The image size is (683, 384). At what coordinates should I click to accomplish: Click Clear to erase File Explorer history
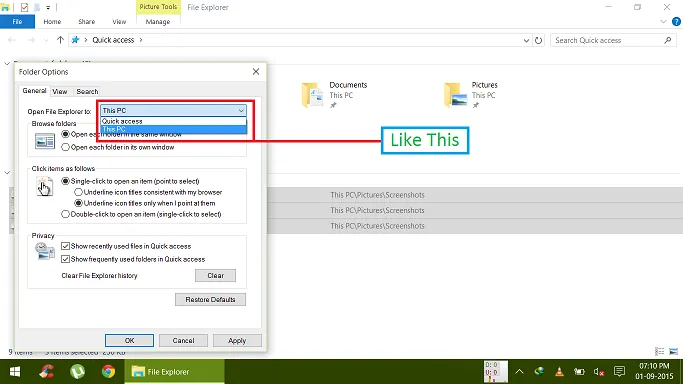[215, 276]
